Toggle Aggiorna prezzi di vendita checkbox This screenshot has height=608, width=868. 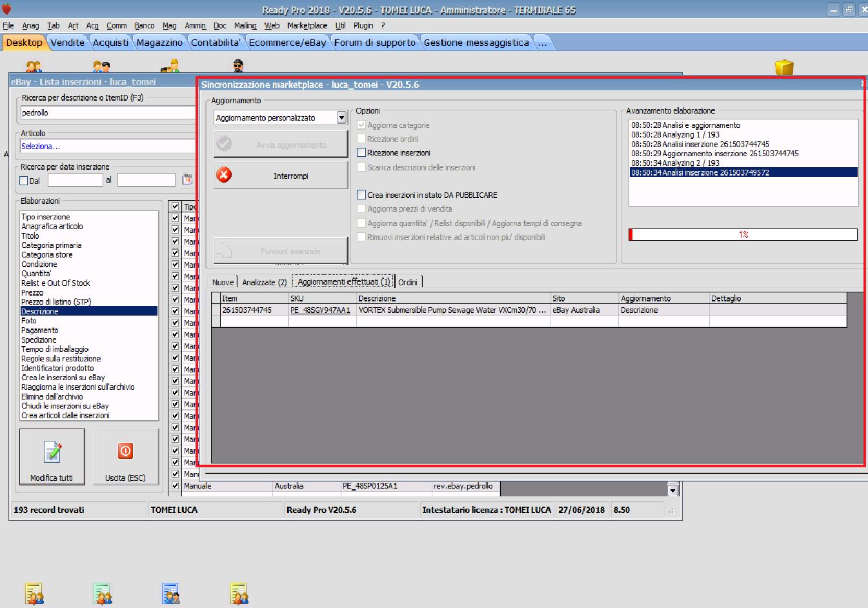tap(361, 209)
